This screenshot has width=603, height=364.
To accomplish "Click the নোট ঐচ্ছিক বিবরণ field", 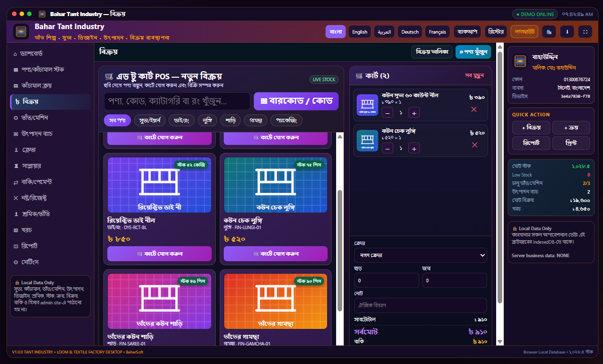I will (420, 305).
